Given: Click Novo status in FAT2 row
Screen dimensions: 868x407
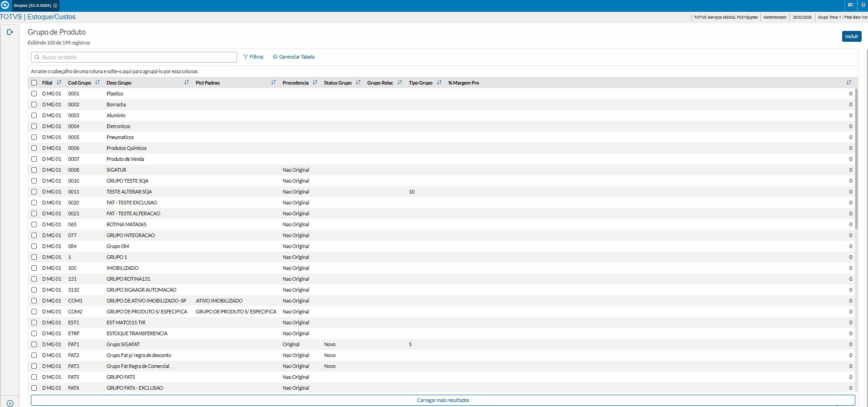Looking at the screenshot, I should pos(330,355).
